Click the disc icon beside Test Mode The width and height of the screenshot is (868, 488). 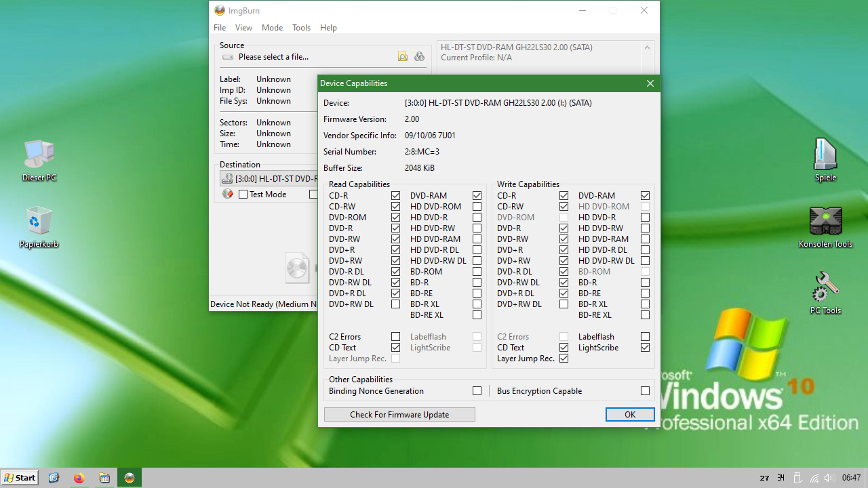(x=228, y=195)
